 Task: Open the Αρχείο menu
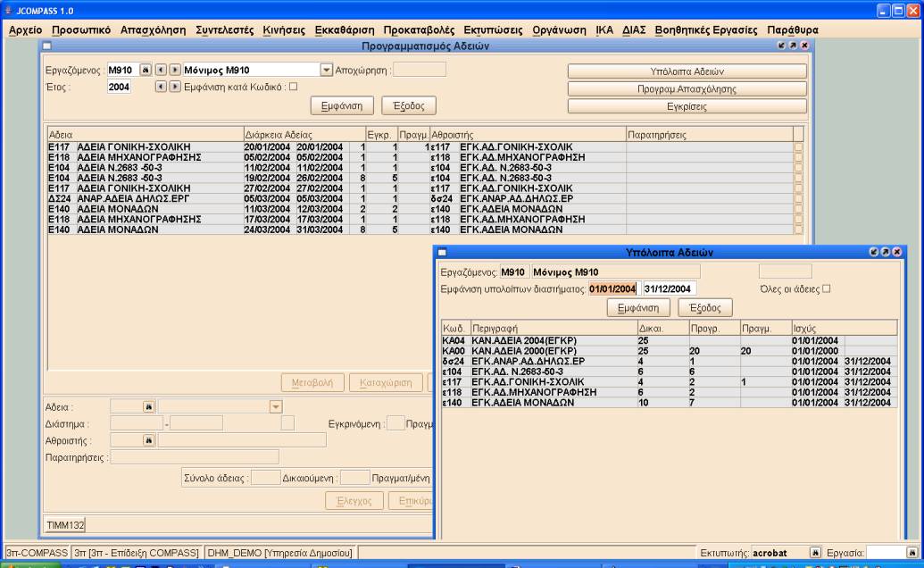[x=25, y=30]
